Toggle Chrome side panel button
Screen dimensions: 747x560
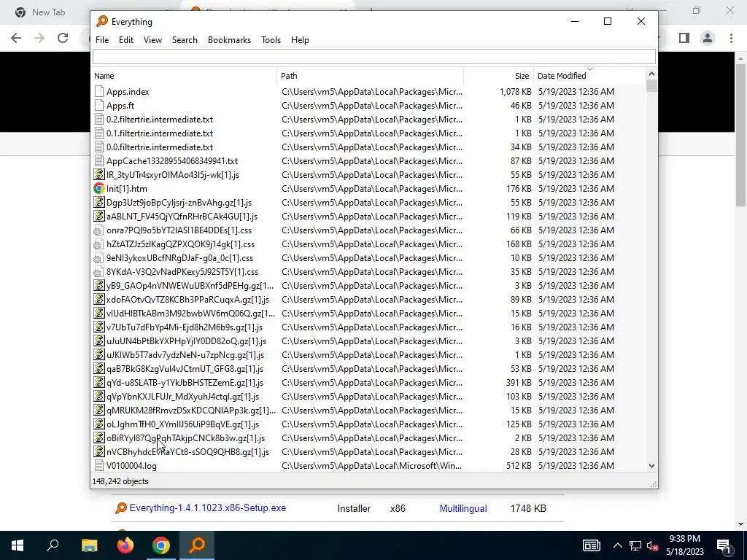[x=684, y=38]
